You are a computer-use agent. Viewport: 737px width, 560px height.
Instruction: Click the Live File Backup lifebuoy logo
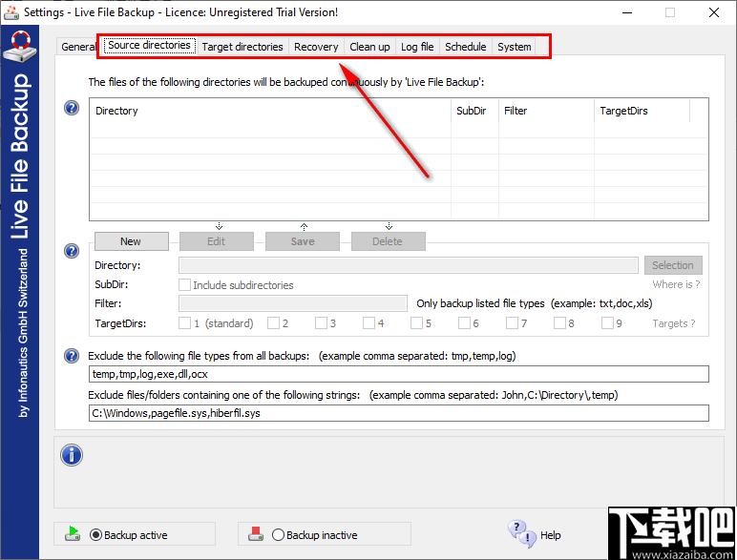pos(20,47)
